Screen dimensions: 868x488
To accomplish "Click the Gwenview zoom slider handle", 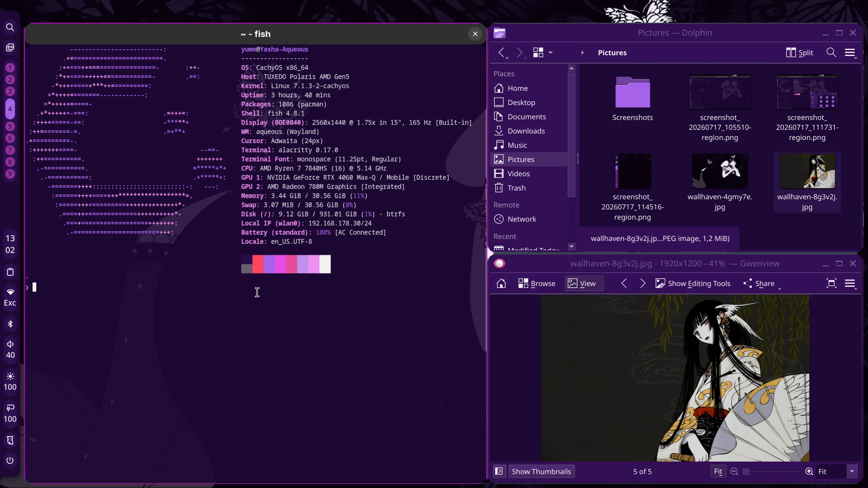I will [x=746, y=471].
